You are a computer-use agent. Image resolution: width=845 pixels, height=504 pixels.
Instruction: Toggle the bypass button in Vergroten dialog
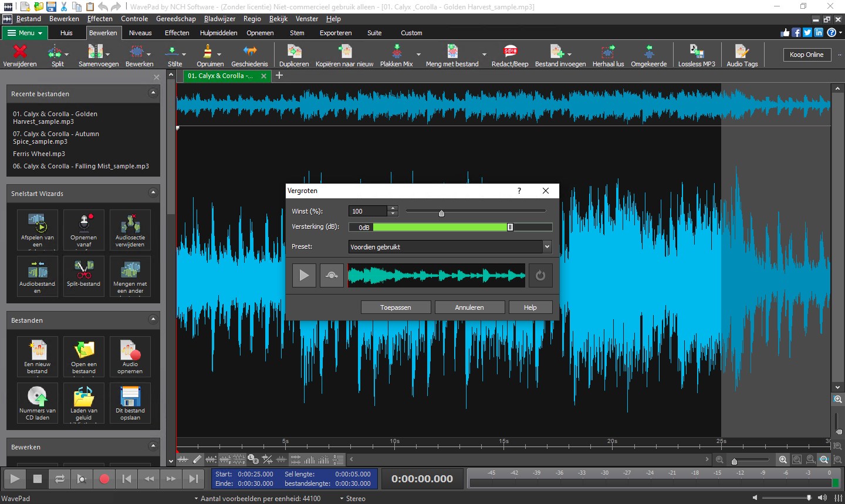(332, 275)
